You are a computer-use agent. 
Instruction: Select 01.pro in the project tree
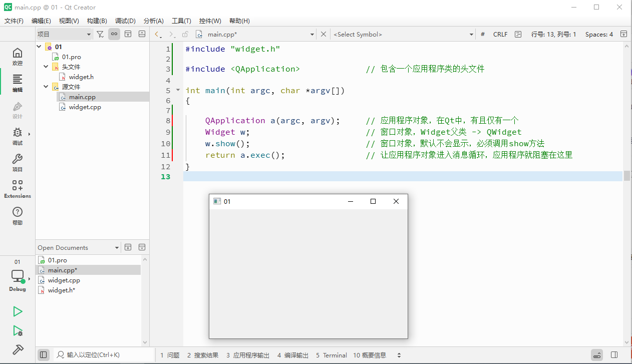71,57
